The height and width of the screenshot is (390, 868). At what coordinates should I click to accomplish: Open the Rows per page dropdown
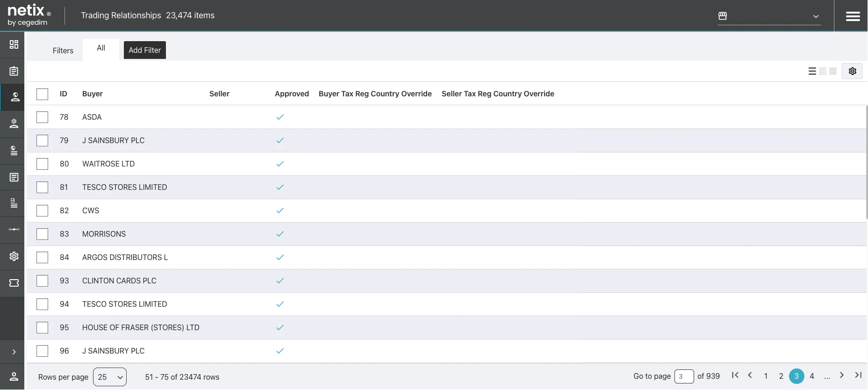point(110,377)
